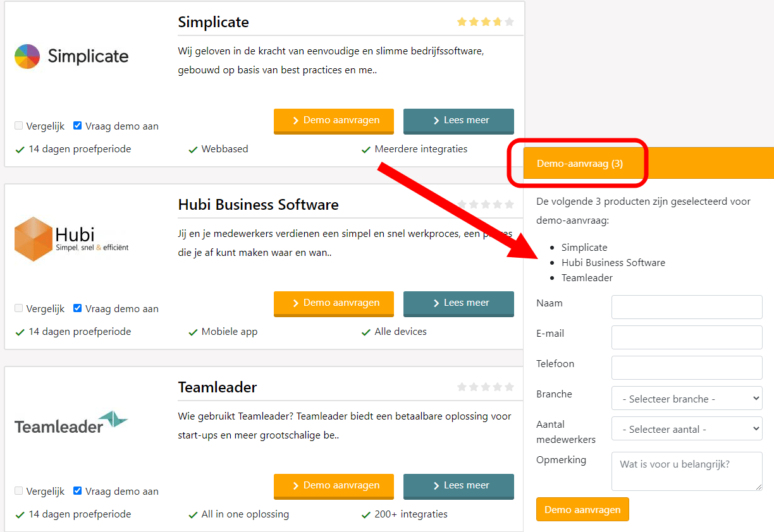
Task: Uncheck Vraag demo aan for Hubi
Action: click(x=78, y=308)
